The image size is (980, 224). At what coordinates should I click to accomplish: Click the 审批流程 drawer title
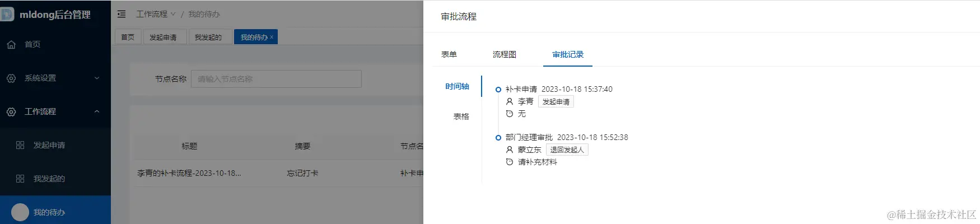pyautogui.click(x=459, y=17)
